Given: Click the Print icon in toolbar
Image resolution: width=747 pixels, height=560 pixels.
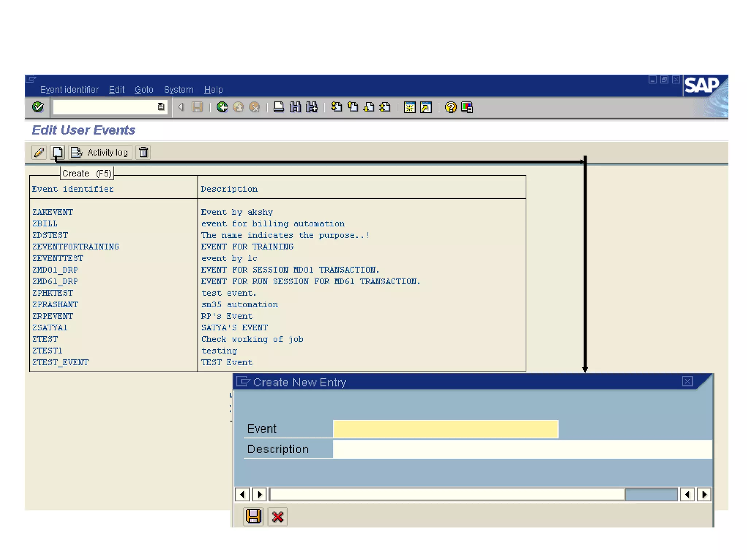Looking at the screenshot, I should (x=279, y=107).
